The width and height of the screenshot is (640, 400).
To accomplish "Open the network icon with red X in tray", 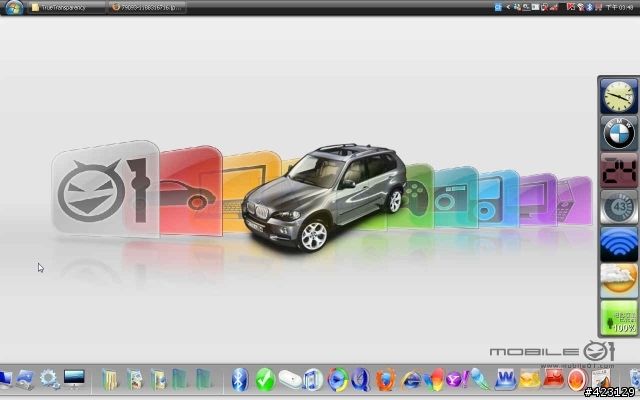I will tap(544, 7).
